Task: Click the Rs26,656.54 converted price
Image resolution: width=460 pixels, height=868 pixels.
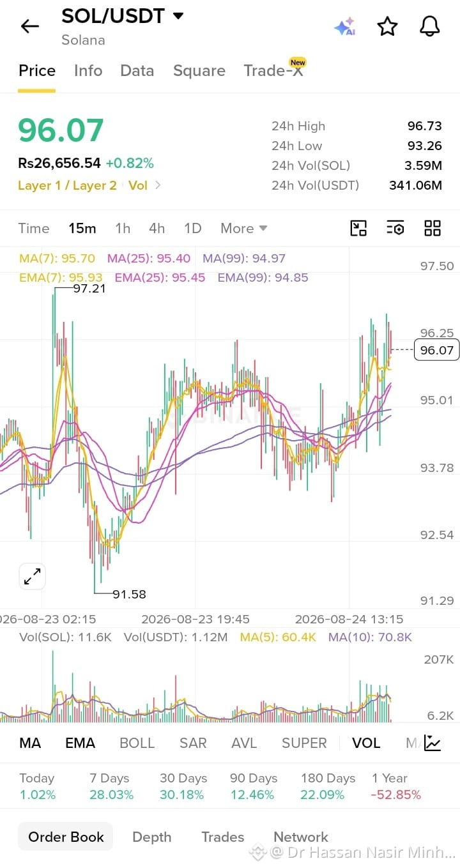Action: [59, 163]
